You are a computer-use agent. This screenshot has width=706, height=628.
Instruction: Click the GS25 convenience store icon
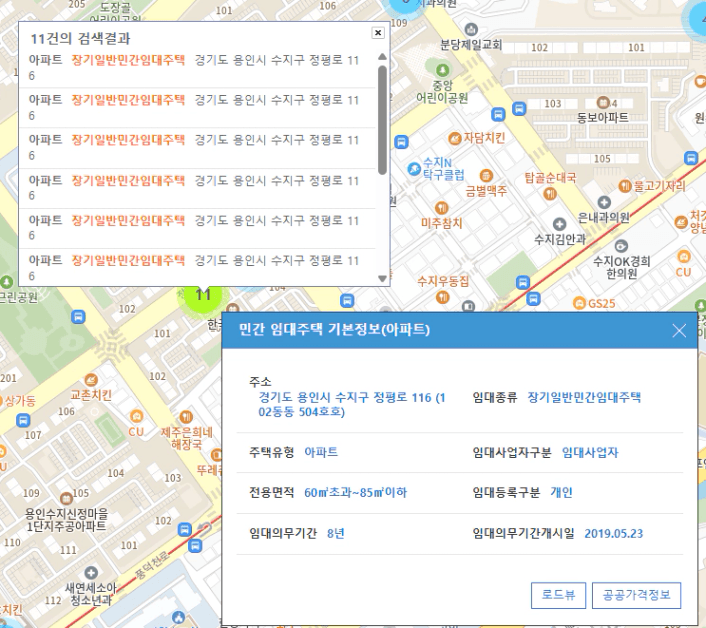[x=579, y=303]
